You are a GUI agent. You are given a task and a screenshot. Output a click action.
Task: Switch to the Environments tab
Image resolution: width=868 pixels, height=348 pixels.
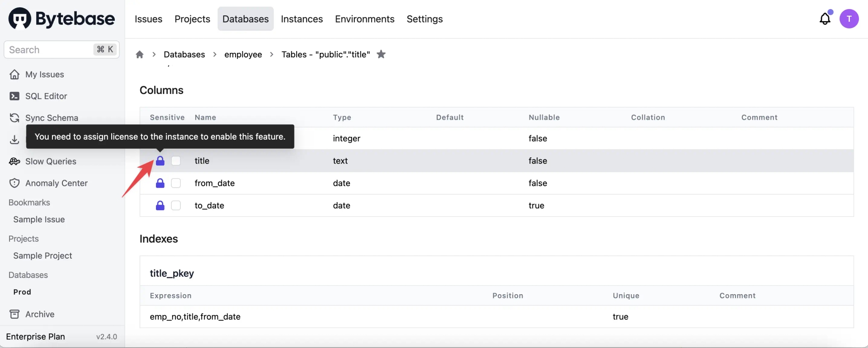[x=364, y=19]
